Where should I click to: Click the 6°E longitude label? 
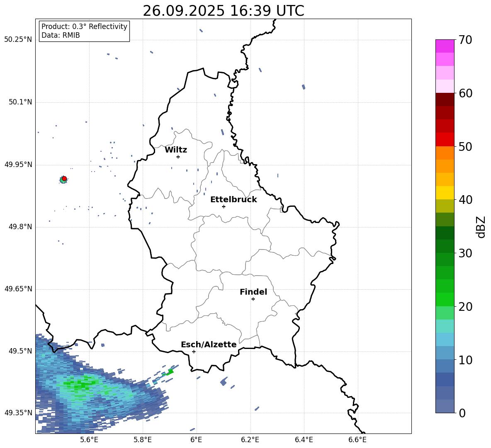click(x=196, y=440)
